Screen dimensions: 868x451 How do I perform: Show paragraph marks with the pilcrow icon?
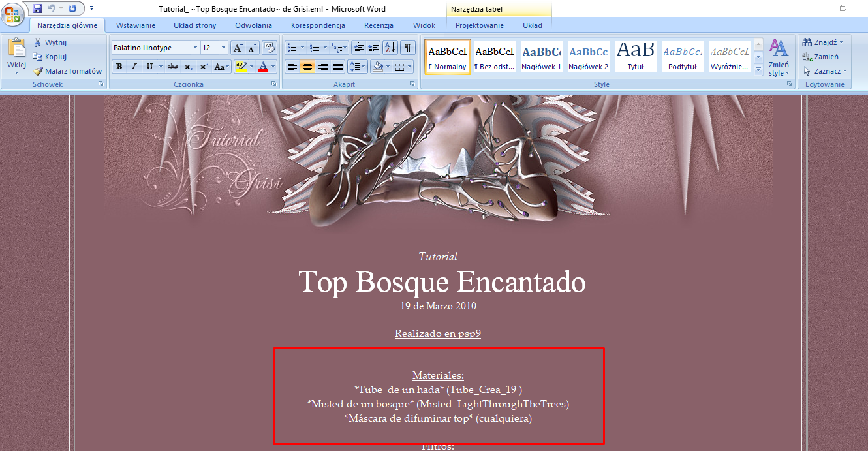click(407, 48)
